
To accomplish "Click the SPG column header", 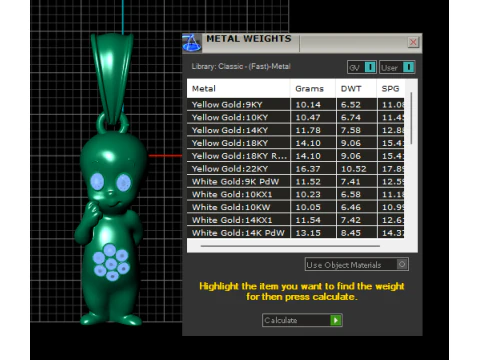I will [391, 89].
